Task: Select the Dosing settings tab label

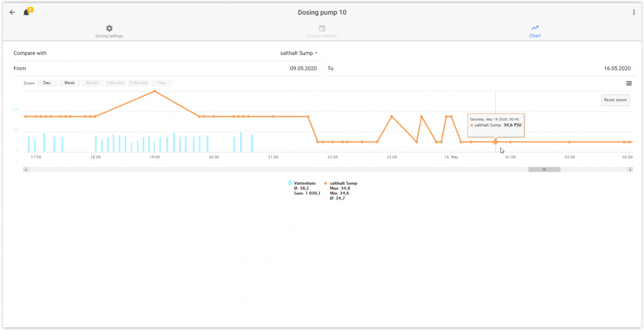Action: pyautogui.click(x=109, y=36)
